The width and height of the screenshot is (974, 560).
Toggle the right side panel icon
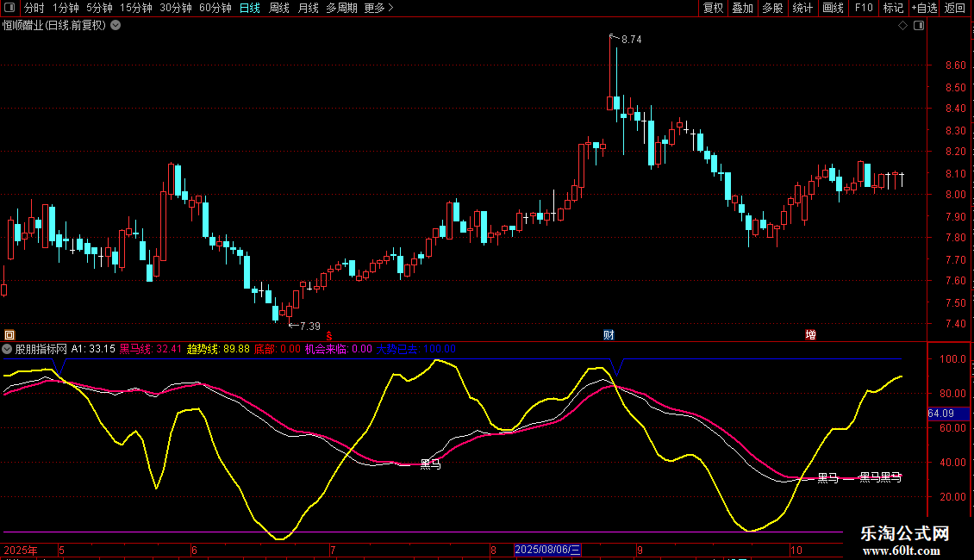click(x=920, y=26)
